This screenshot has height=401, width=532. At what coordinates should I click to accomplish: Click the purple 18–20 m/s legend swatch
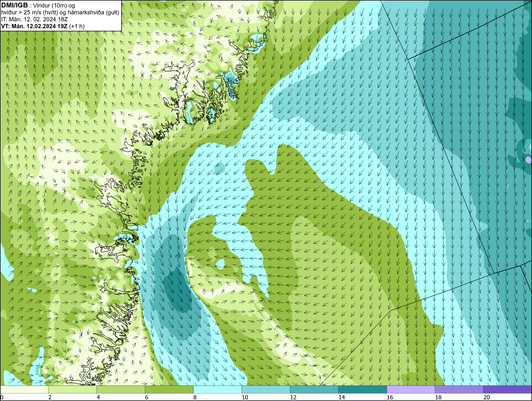click(460, 389)
